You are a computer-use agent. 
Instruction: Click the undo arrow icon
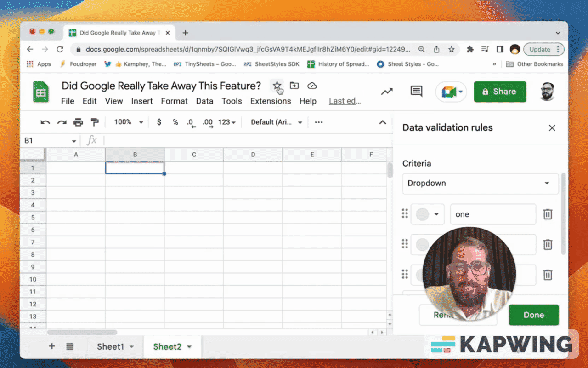(45, 122)
